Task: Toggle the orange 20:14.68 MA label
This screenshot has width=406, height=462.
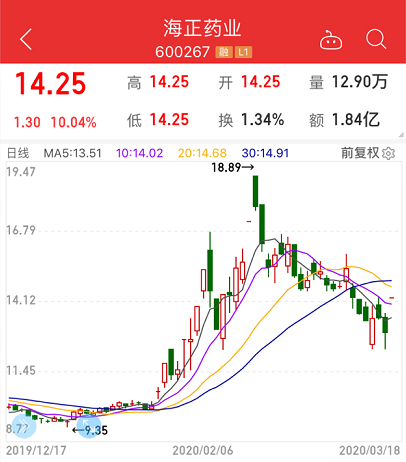Action: click(202, 153)
